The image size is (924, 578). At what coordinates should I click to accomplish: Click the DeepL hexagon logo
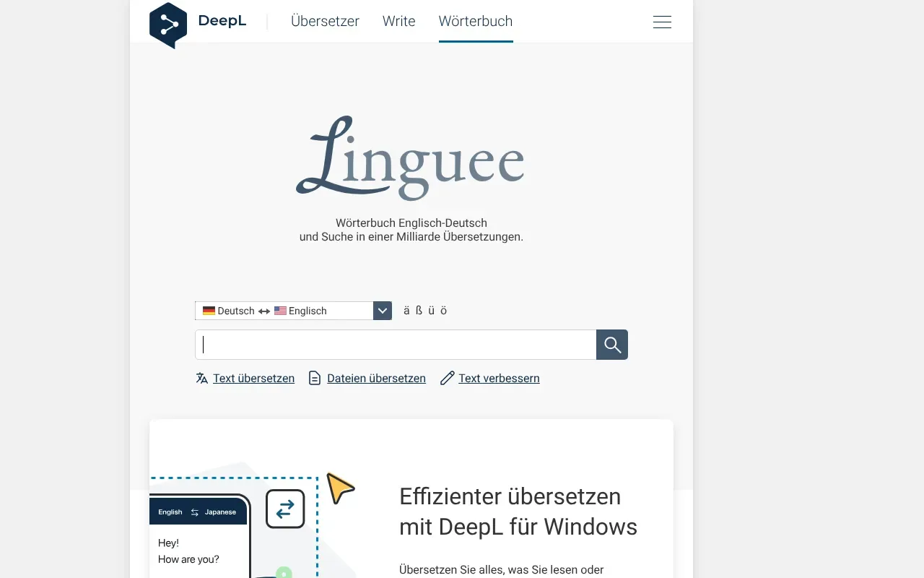168,24
